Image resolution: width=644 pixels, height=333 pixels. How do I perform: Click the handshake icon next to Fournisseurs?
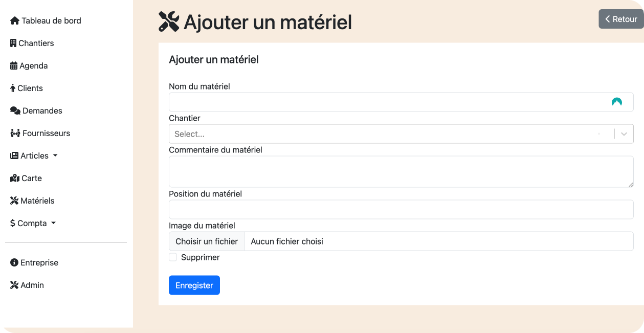[15, 134]
